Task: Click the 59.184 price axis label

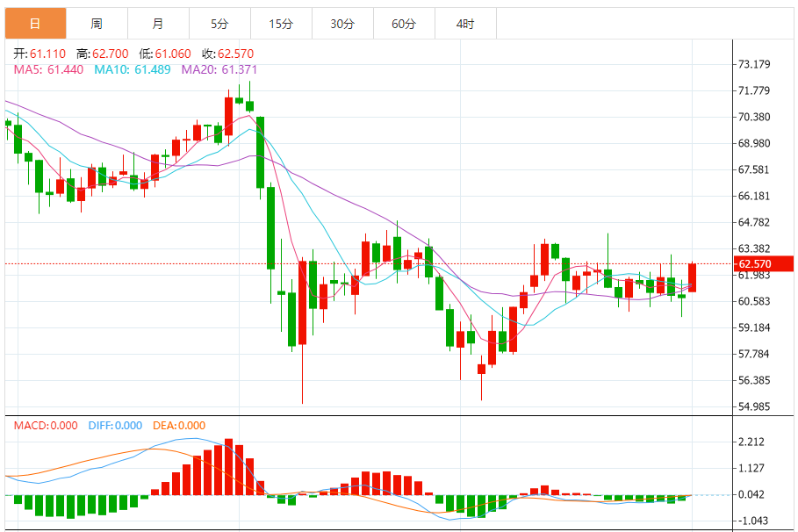Action: point(754,327)
